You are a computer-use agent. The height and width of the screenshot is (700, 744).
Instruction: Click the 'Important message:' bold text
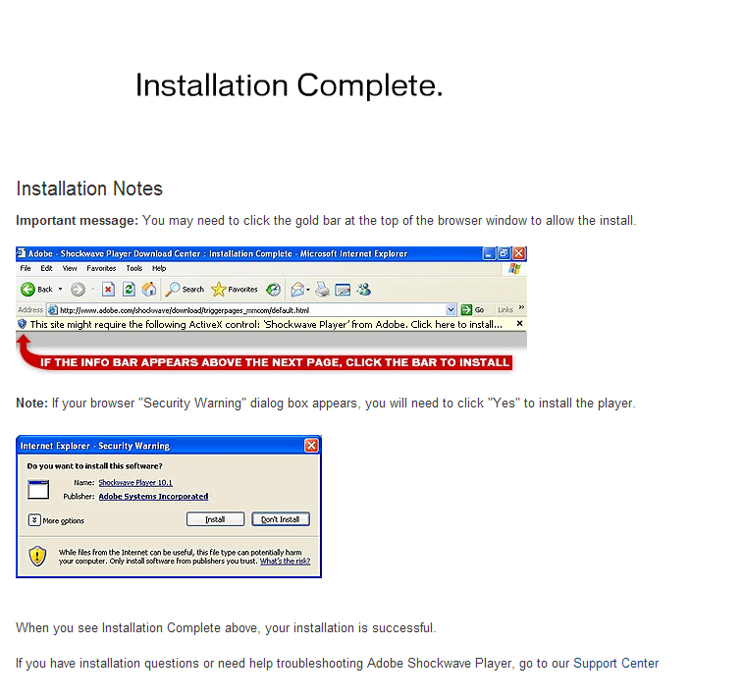click(77, 221)
